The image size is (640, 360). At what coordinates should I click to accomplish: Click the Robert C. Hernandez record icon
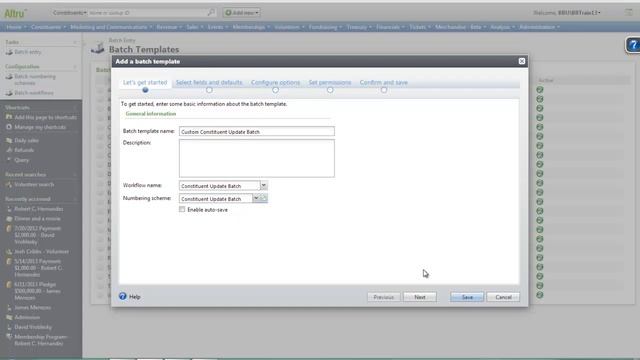[x=9, y=209]
